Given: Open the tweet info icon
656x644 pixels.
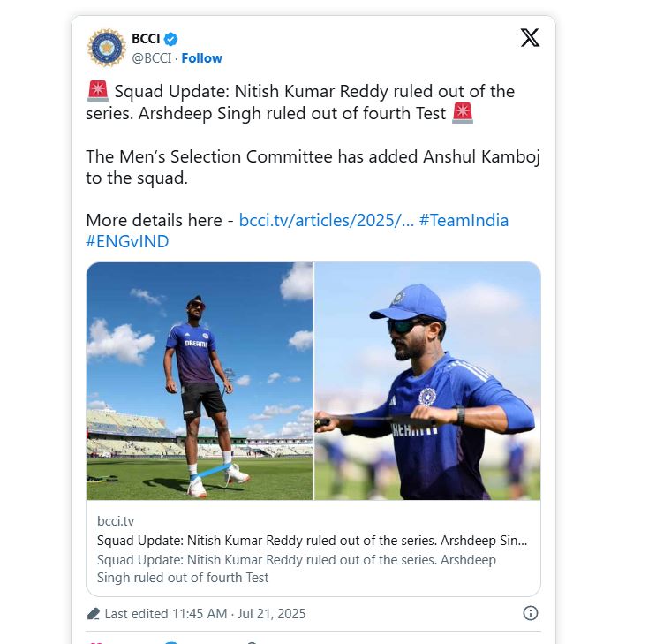Looking at the screenshot, I should tap(531, 613).
